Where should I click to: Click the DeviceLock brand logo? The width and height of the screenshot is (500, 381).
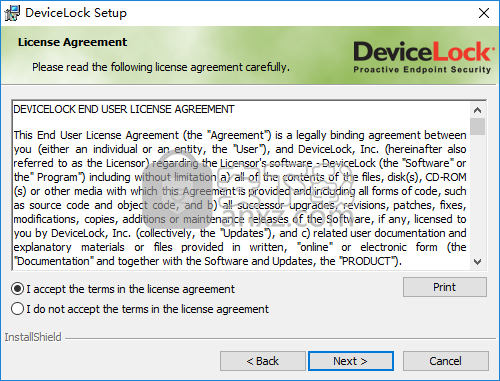click(x=423, y=57)
